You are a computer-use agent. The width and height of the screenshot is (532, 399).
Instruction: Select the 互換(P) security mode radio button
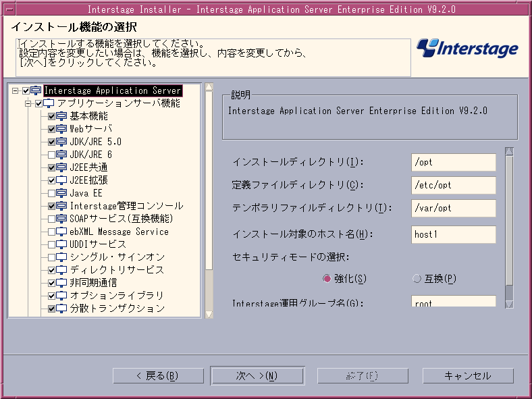point(417,279)
